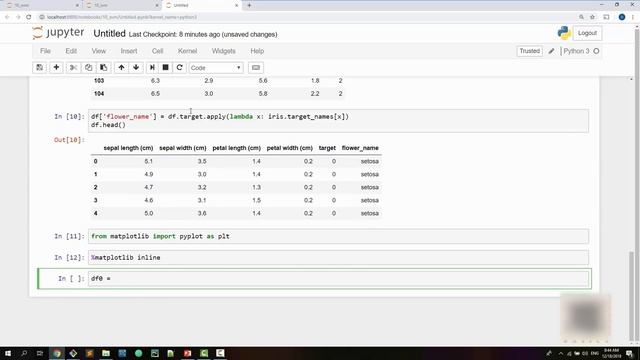Click the petal width (cm) column header
The width and height of the screenshot is (640, 360).
289,148
